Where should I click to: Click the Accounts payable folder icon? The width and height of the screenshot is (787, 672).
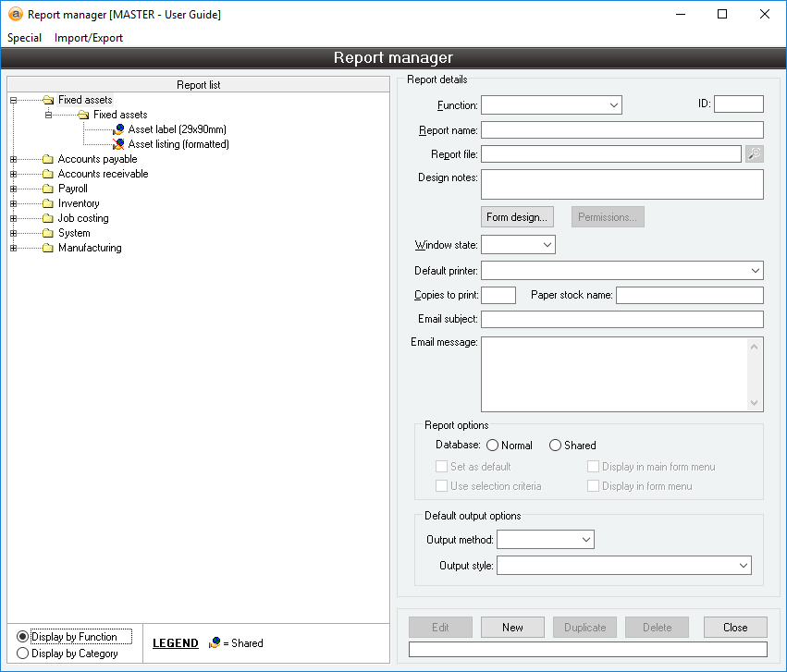(48, 159)
